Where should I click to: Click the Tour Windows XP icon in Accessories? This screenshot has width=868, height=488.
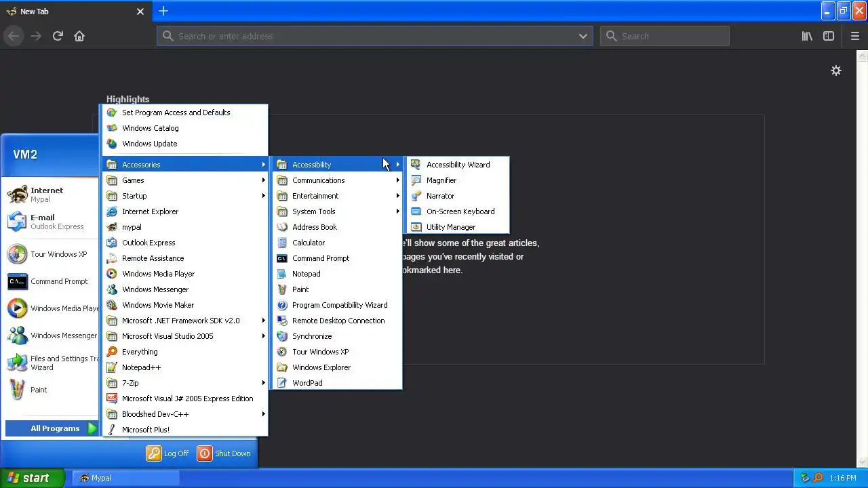pos(282,352)
